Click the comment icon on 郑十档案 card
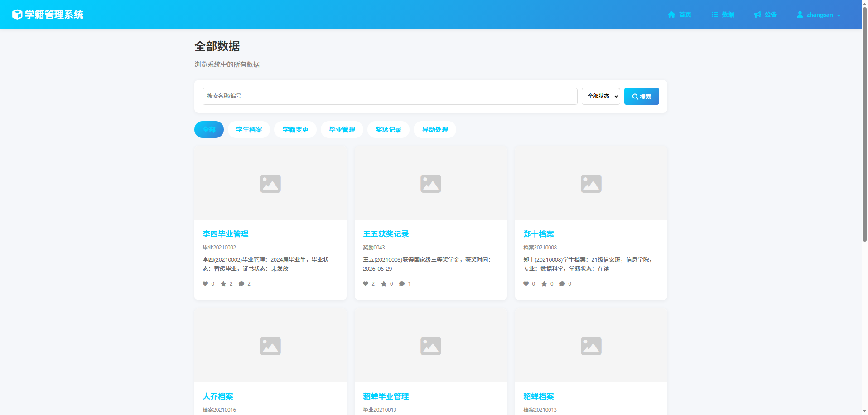 [562, 284]
